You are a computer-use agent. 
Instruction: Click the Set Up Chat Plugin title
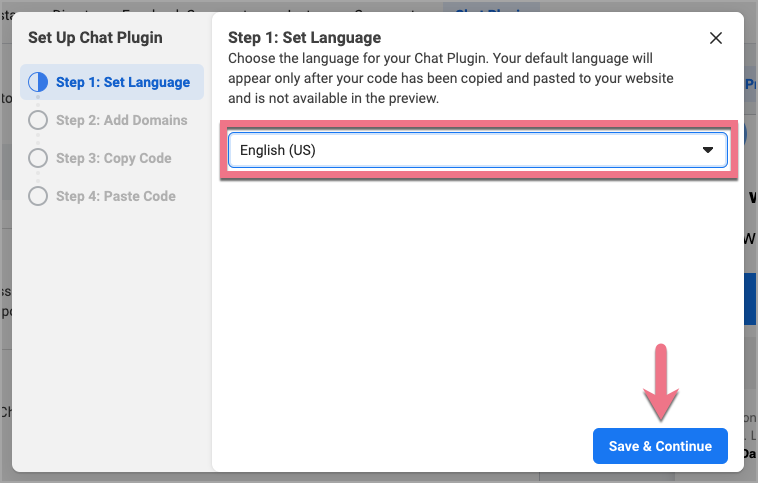coord(95,38)
